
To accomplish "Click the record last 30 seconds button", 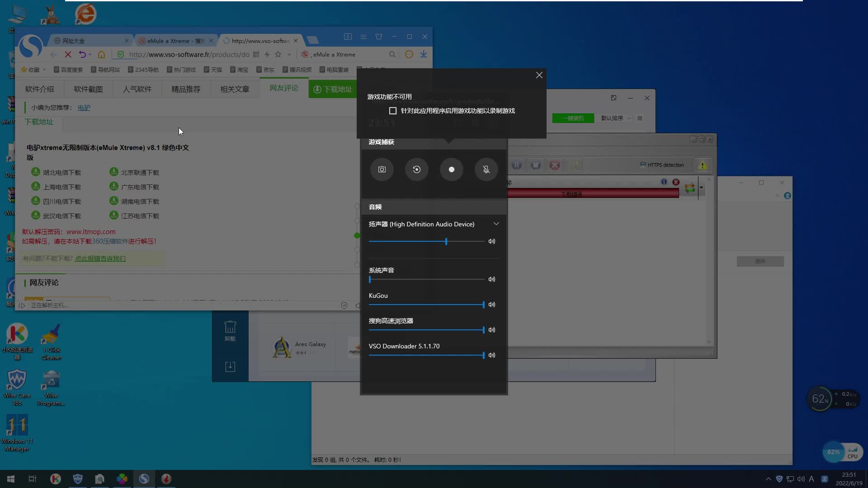I will [x=417, y=169].
